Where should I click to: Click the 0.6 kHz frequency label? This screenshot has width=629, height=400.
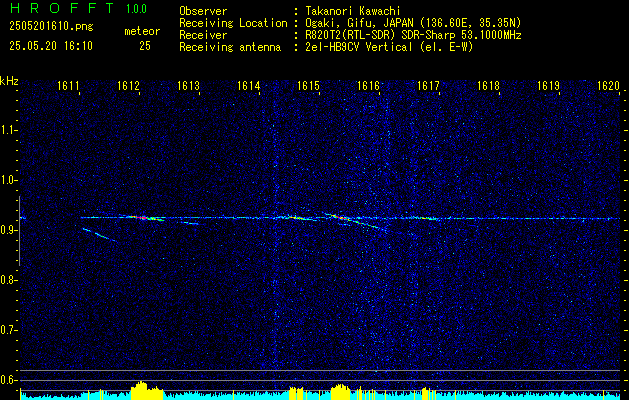[x=7, y=380]
